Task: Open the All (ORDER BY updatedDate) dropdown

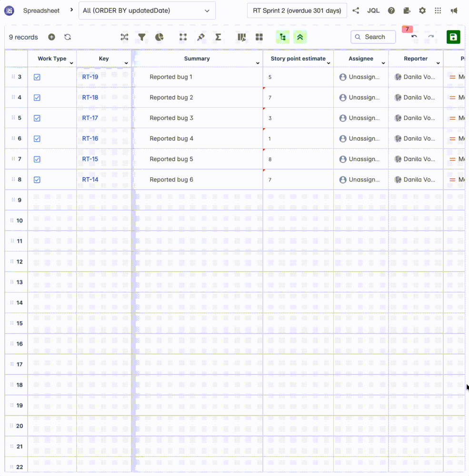Action: (x=147, y=10)
